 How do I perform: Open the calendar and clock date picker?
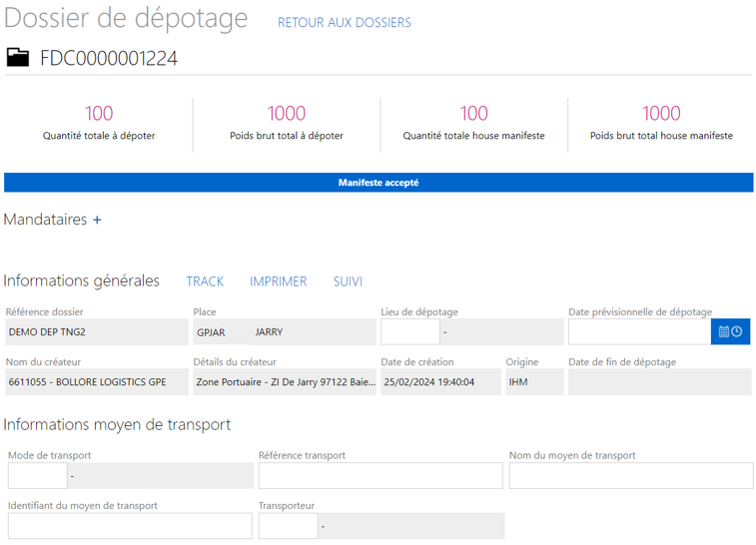[730, 331]
